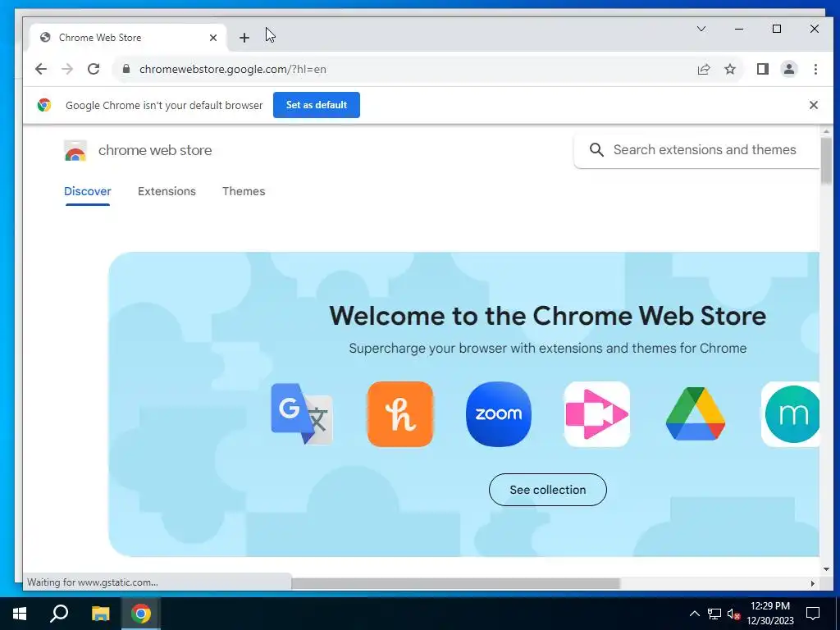Click the browser forward arrow
This screenshot has height=630, width=840.
pyautogui.click(x=67, y=69)
